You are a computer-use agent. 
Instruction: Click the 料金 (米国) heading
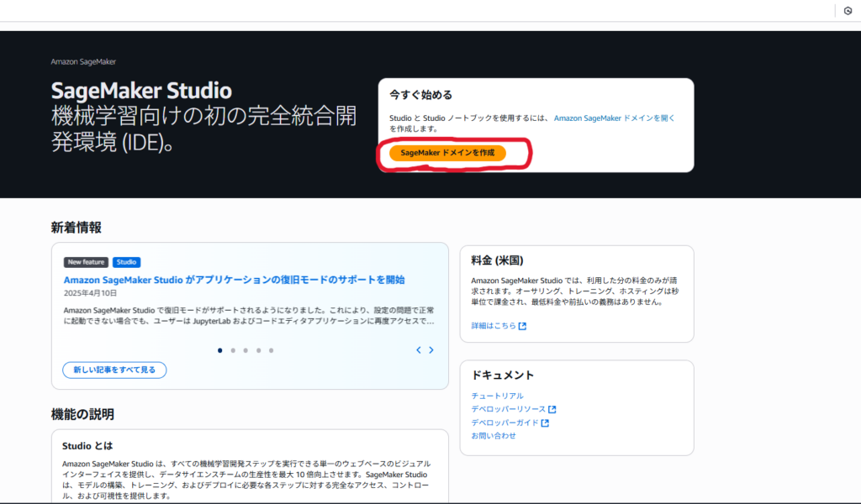coord(498,260)
